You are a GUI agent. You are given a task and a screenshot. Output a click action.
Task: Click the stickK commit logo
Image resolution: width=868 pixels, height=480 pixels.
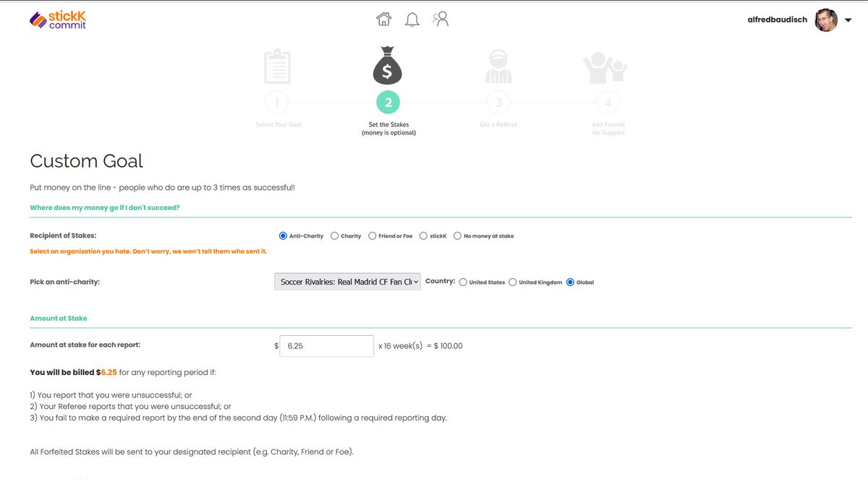[x=58, y=20]
